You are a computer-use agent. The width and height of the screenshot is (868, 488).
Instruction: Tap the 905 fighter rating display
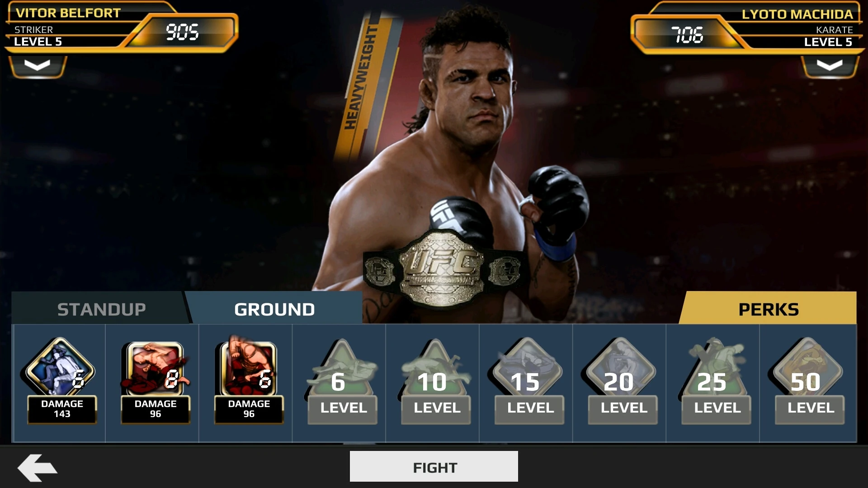pos(182,32)
